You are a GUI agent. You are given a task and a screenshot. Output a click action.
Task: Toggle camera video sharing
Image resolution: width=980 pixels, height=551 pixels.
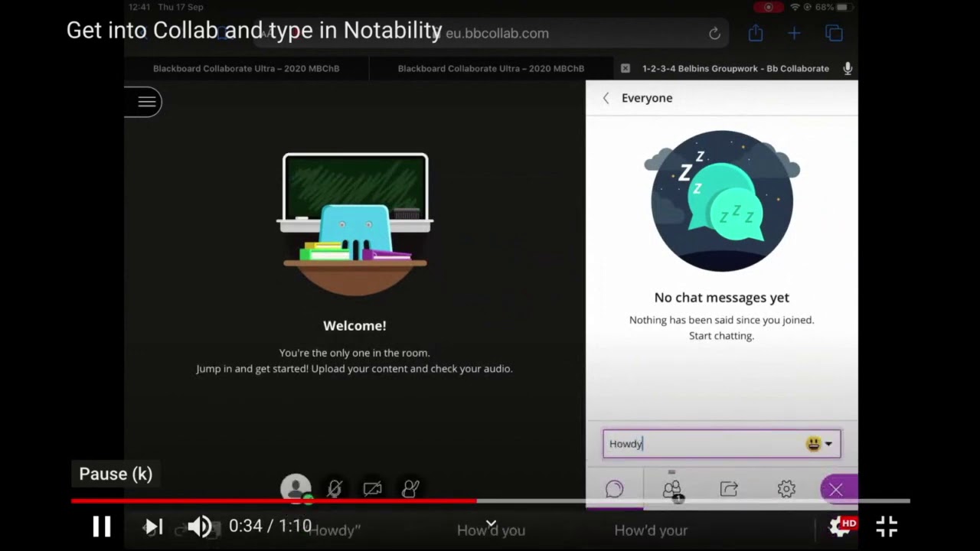pyautogui.click(x=372, y=489)
